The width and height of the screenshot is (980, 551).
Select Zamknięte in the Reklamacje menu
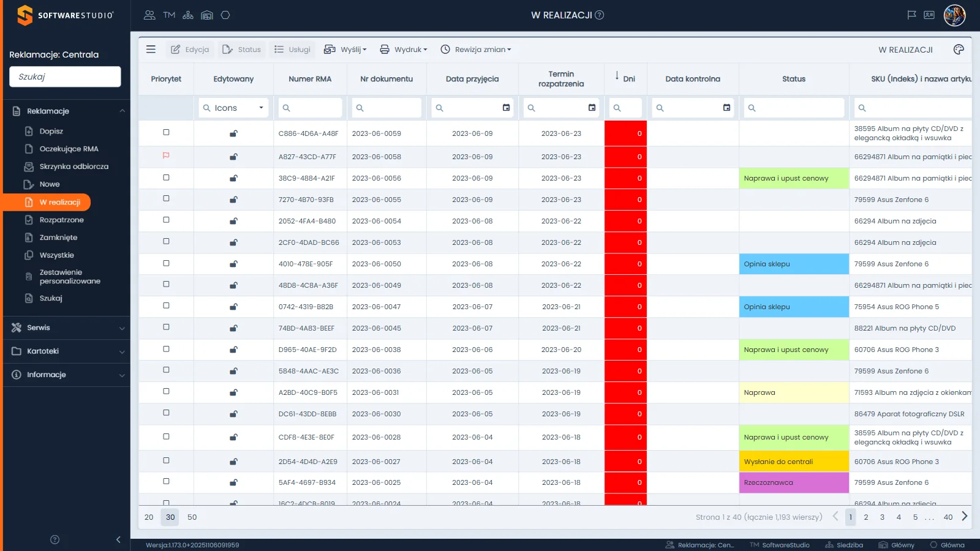58,238
